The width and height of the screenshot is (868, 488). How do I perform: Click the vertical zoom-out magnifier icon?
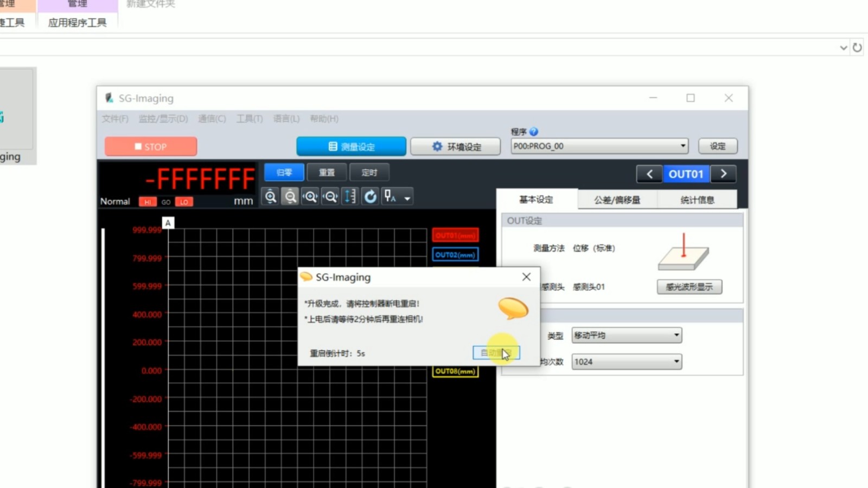click(291, 196)
